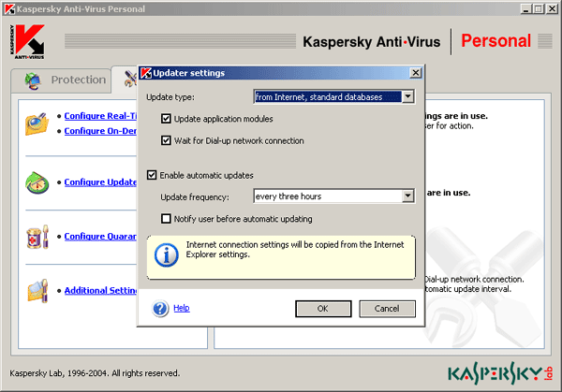The image size is (562, 392).
Task: Click the green update icon beside Configure Update
Action: pyautogui.click(x=37, y=182)
